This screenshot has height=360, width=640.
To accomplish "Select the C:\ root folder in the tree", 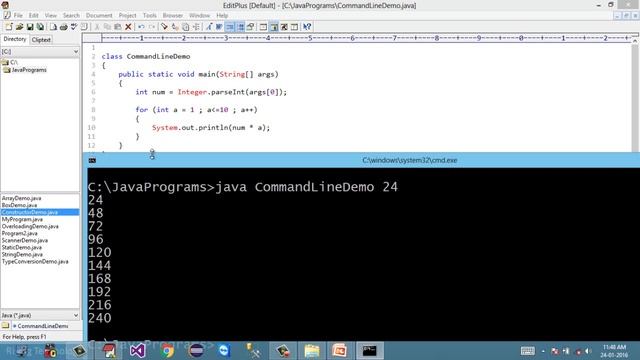I will [10, 62].
